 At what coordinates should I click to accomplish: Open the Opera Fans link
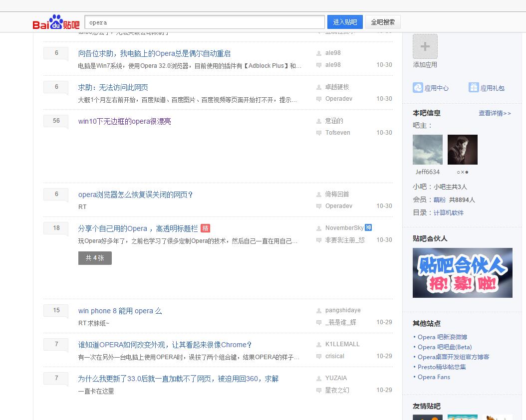434,377
